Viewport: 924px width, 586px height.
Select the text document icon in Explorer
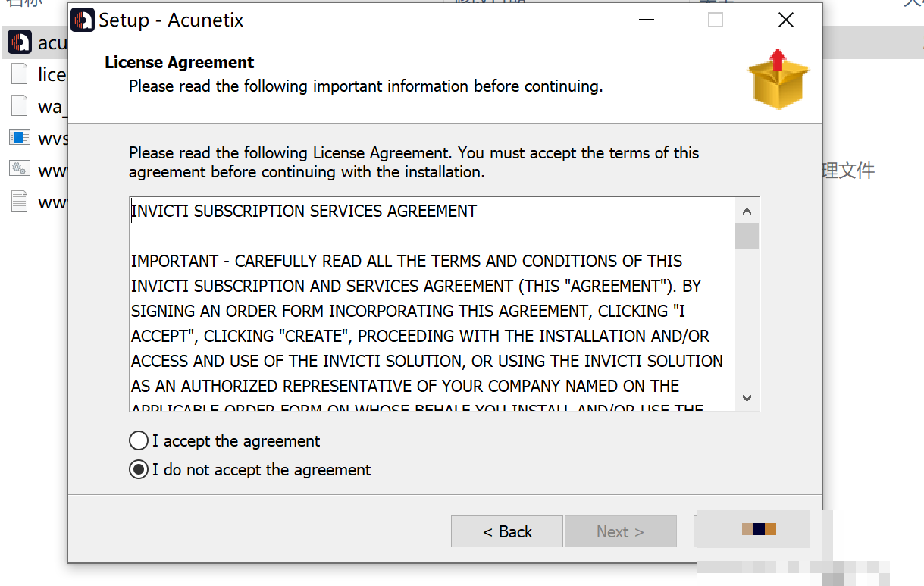[x=20, y=202]
